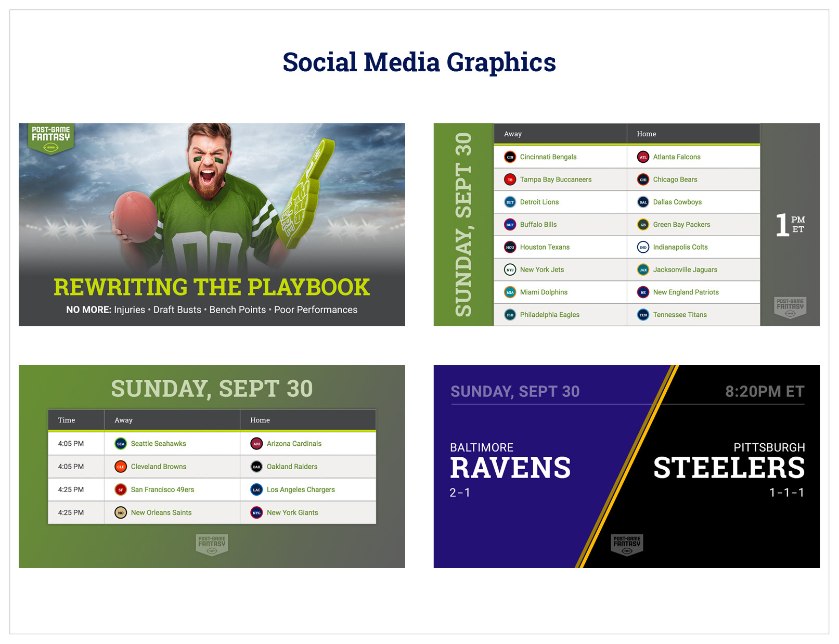Click the Ravens 2-1 record
This screenshot has height=644, width=839.
click(x=460, y=493)
